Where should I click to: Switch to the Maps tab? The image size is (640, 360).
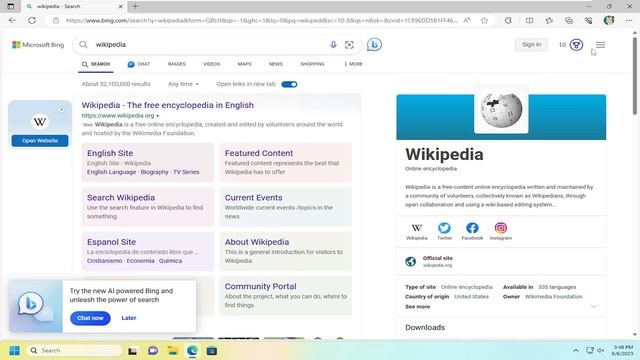(244, 64)
